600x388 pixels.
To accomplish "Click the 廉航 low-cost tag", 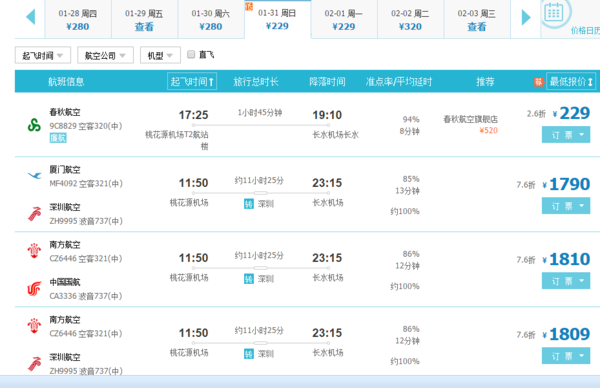I will pyautogui.click(x=58, y=138).
